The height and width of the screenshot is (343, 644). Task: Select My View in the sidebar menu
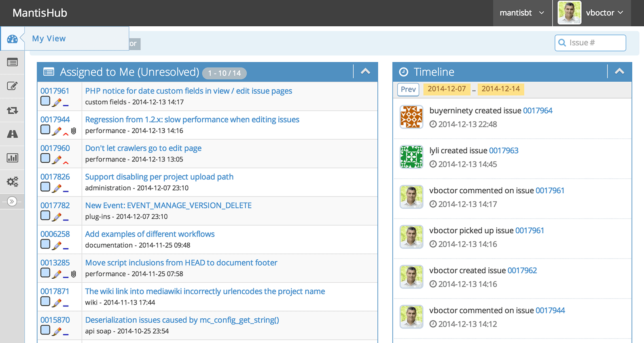tap(49, 38)
